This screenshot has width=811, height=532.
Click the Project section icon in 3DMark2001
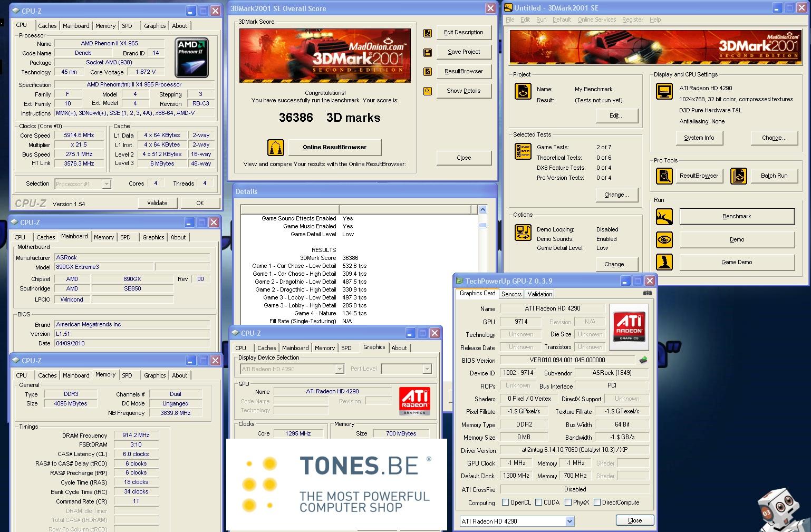523,91
